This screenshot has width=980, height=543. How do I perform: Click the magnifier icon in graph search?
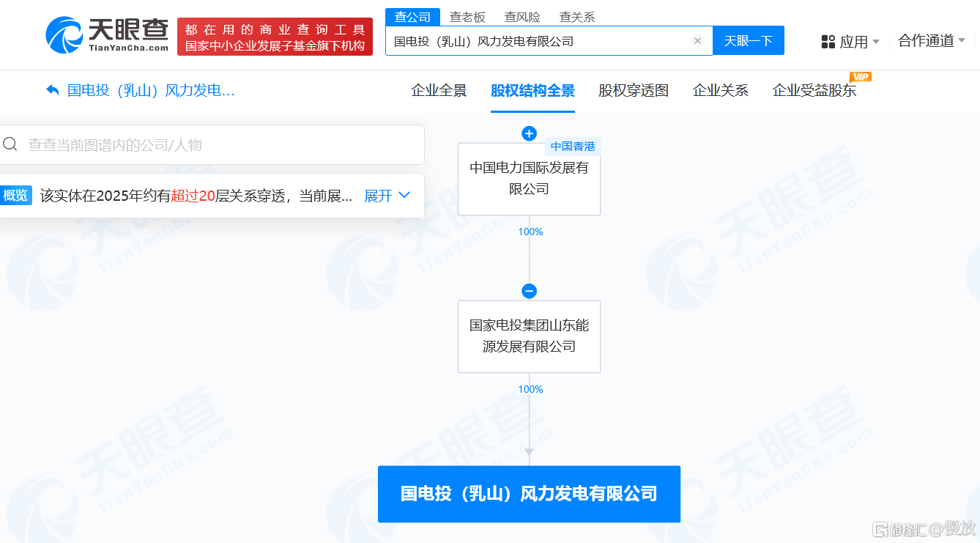point(10,144)
